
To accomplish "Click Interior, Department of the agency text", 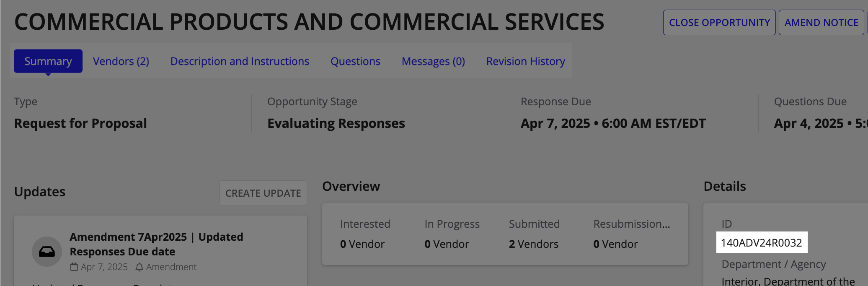I will (x=788, y=281).
